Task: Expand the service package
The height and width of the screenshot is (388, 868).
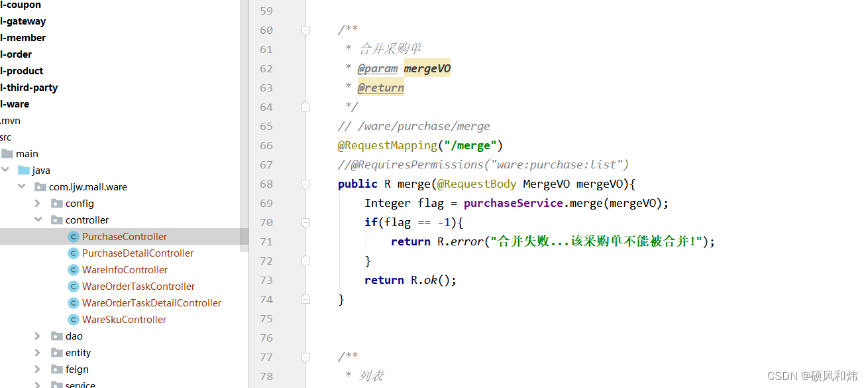Action: [x=38, y=385]
